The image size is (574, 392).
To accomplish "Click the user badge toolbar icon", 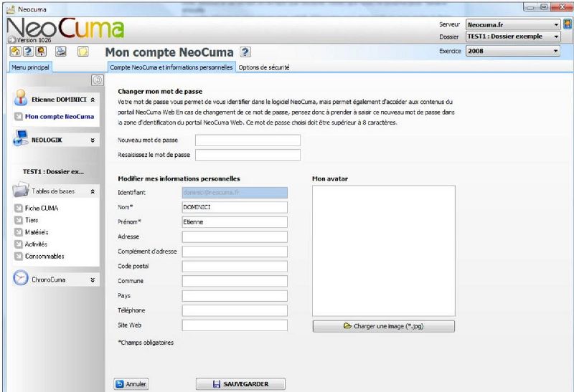I will coord(41,51).
